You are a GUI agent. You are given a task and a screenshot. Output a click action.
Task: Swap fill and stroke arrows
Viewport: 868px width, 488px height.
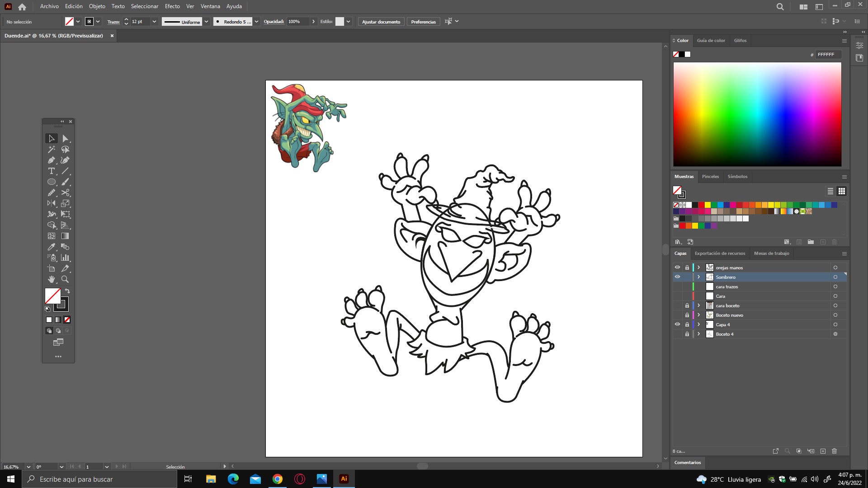click(x=67, y=291)
